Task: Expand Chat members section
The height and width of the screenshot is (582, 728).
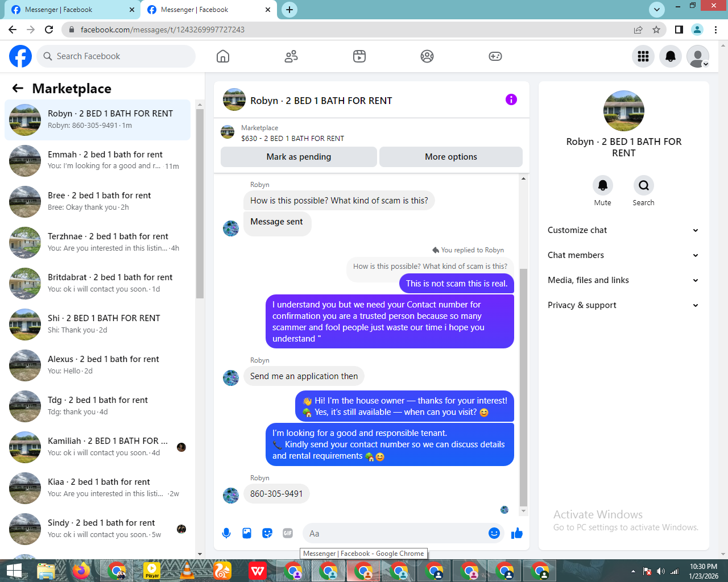Action: pyautogui.click(x=623, y=255)
